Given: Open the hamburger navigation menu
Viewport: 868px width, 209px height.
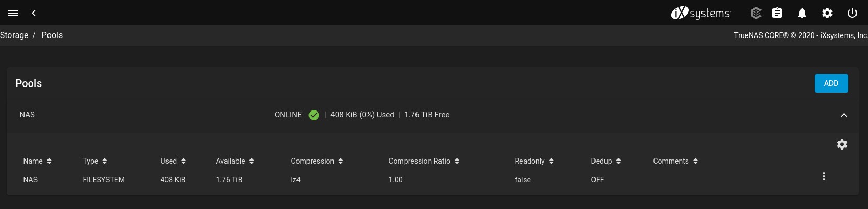Looking at the screenshot, I should 13,13.
